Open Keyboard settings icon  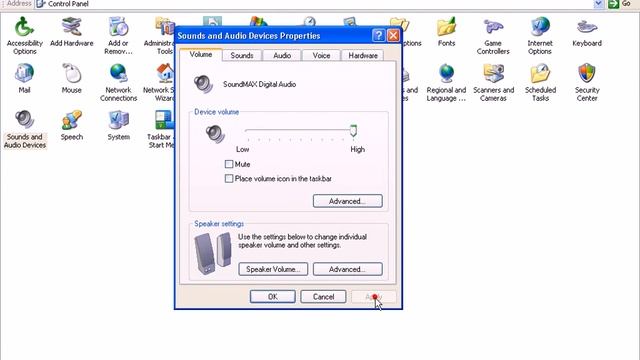coord(587,32)
